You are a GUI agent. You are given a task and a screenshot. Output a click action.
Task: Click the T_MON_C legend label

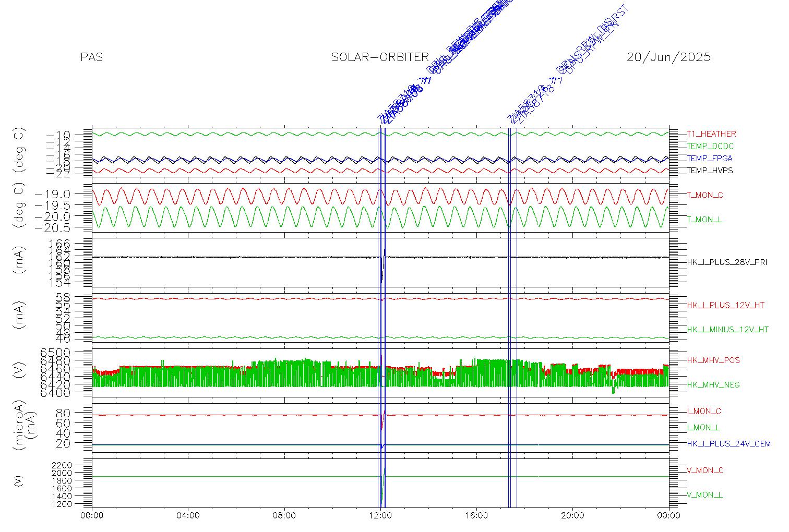[705, 195]
